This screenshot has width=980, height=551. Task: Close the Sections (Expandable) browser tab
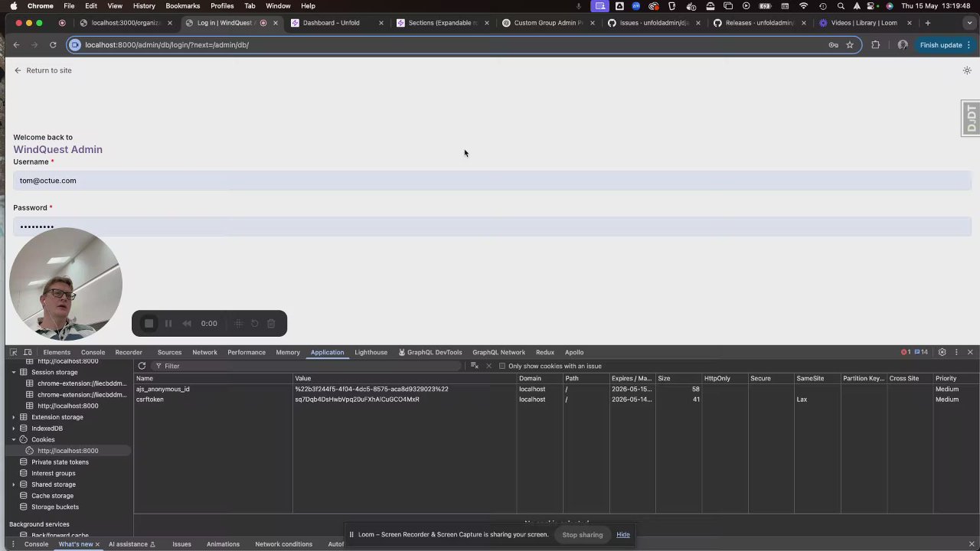pos(486,23)
